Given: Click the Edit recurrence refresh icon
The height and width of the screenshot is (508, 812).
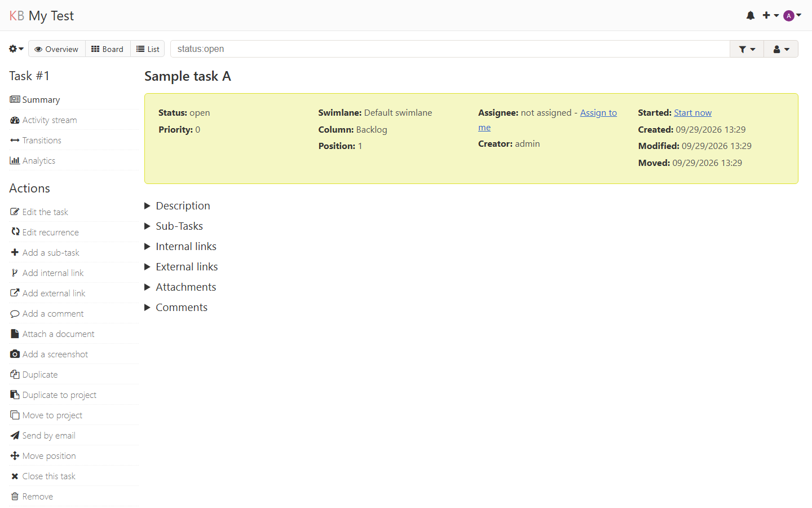Looking at the screenshot, I should pos(15,232).
